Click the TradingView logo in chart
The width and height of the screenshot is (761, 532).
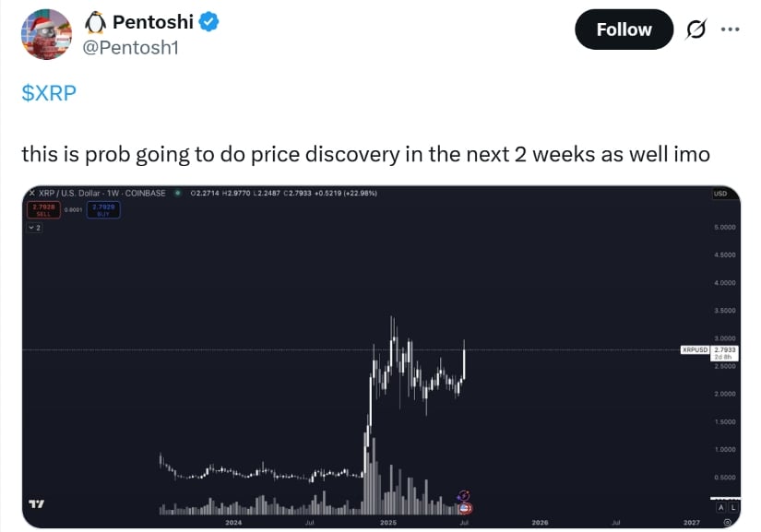(x=36, y=504)
